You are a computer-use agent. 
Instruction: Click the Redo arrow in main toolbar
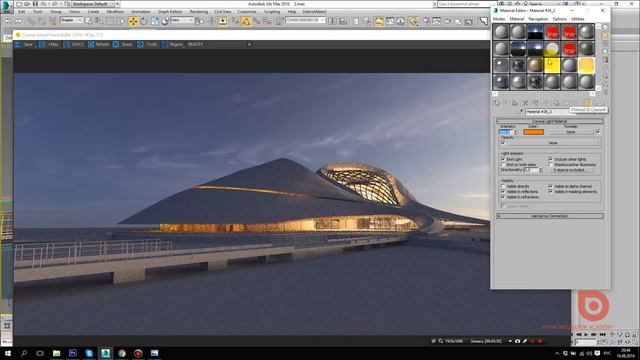tap(18, 21)
